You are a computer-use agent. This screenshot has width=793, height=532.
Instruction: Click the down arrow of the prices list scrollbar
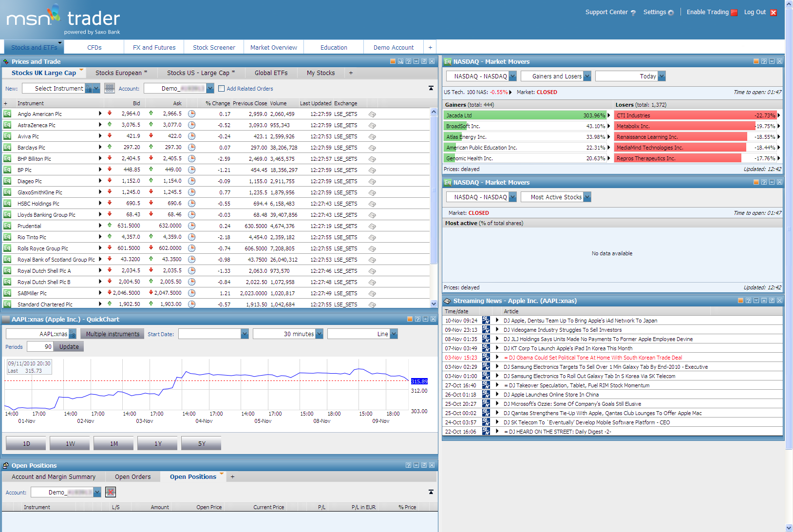click(434, 304)
